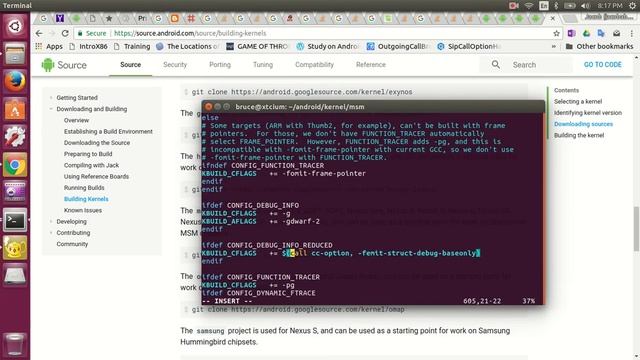This screenshot has width=640, height=360.
Task: Jump to Identifying kernel version section
Action: [588, 113]
